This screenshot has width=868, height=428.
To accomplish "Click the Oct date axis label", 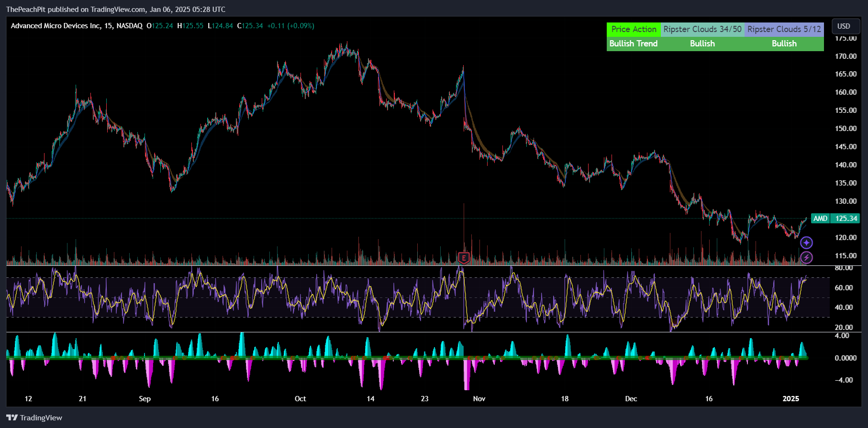I will coord(300,399).
